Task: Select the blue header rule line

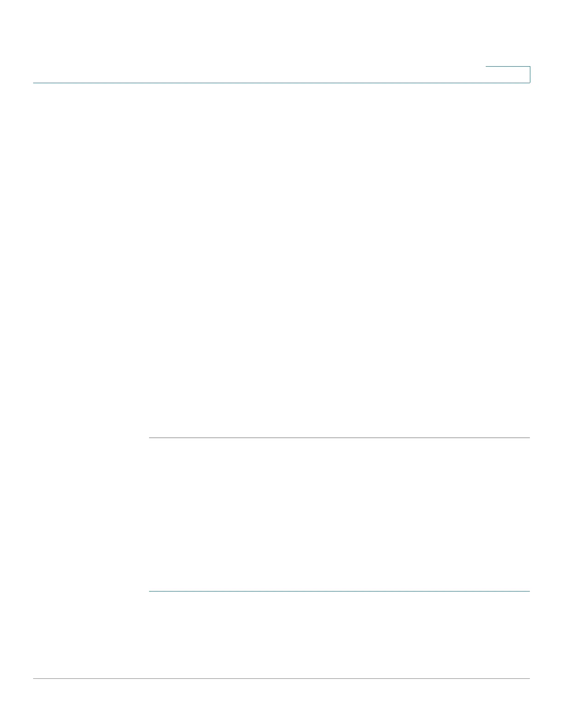Action: pos(281,83)
